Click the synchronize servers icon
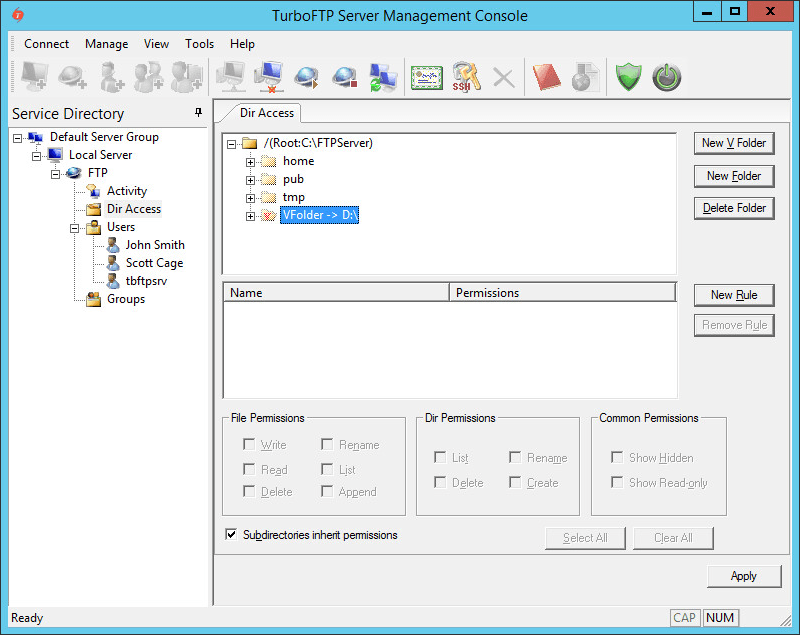The height and width of the screenshot is (635, 800). pos(383,77)
